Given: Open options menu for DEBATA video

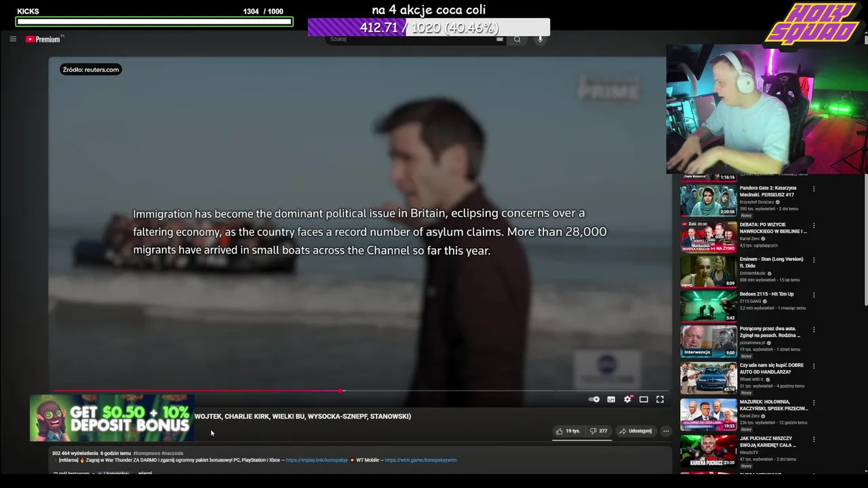Looking at the screenshot, I should [x=814, y=226].
